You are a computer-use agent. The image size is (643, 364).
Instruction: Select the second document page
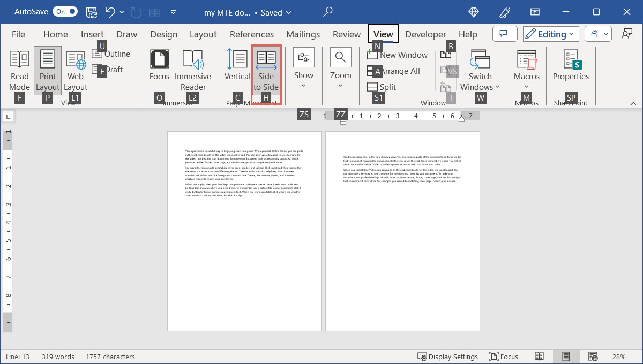(402, 231)
